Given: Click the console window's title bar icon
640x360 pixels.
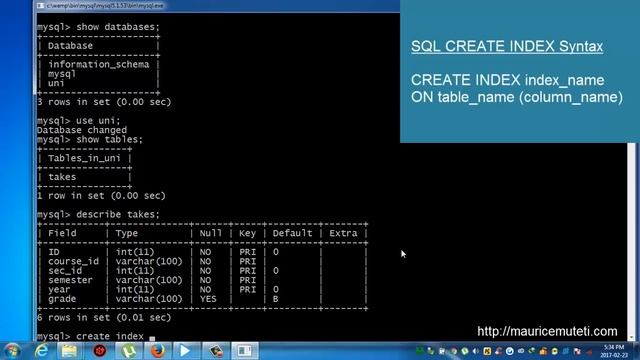Looking at the screenshot, I should point(40,6).
